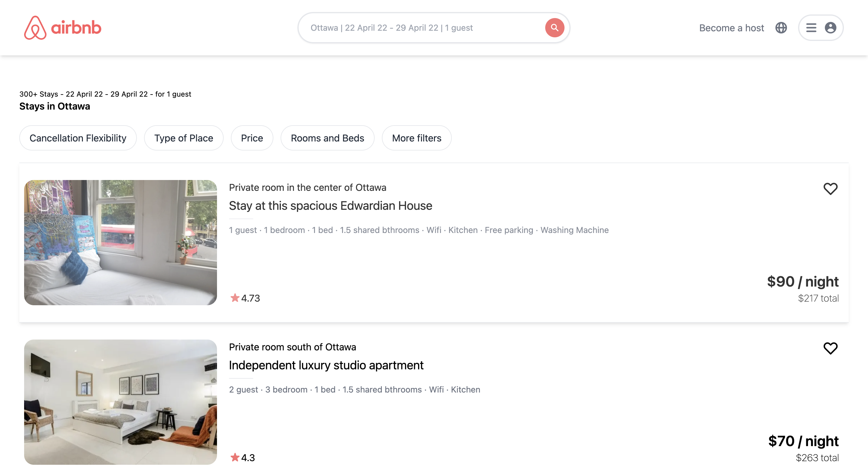868x475 pixels.
Task: Favorite the luxury studio apartment with its heart
Action: point(830,348)
